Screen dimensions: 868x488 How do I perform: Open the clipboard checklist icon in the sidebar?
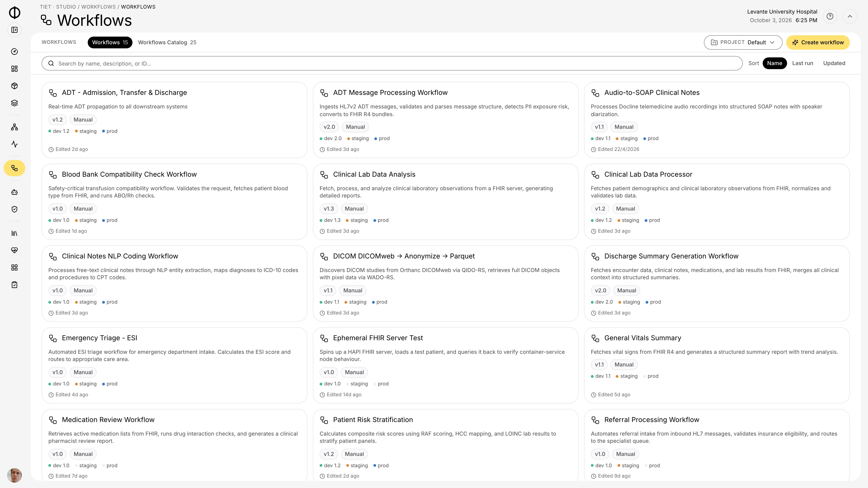tap(14, 285)
